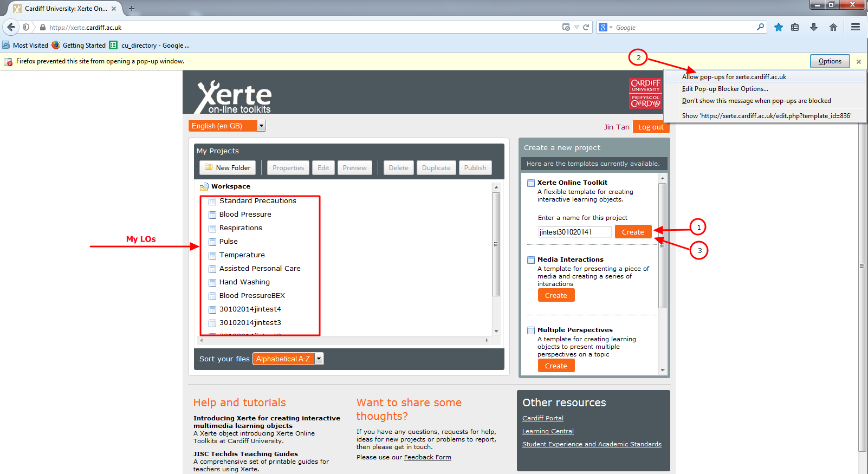Image resolution: width=868 pixels, height=474 pixels.
Task: Open the Most Visited bookmark
Action: click(25, 46)
